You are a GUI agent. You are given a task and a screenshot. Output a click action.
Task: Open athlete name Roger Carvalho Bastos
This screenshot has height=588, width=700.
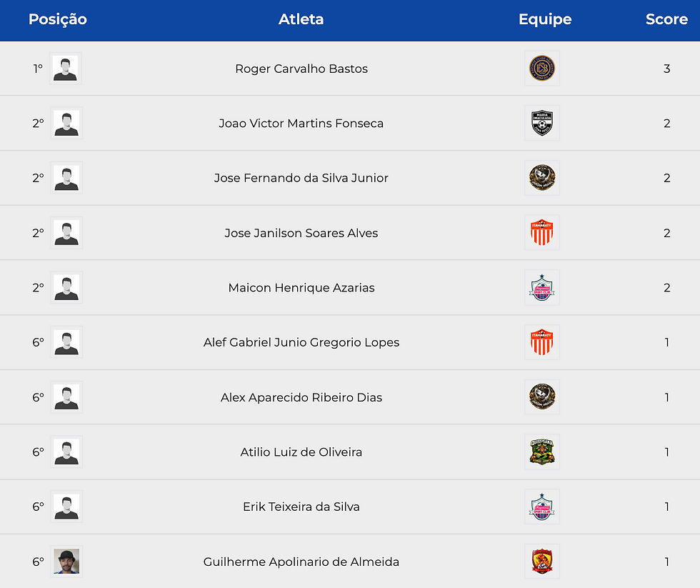point(301,69)
